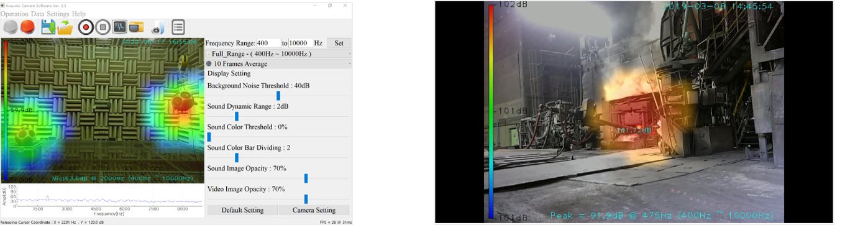The height and width of the screenshot is (225, 868).
Task: Open the Camera Setting button
Action: tap(314, 210)
